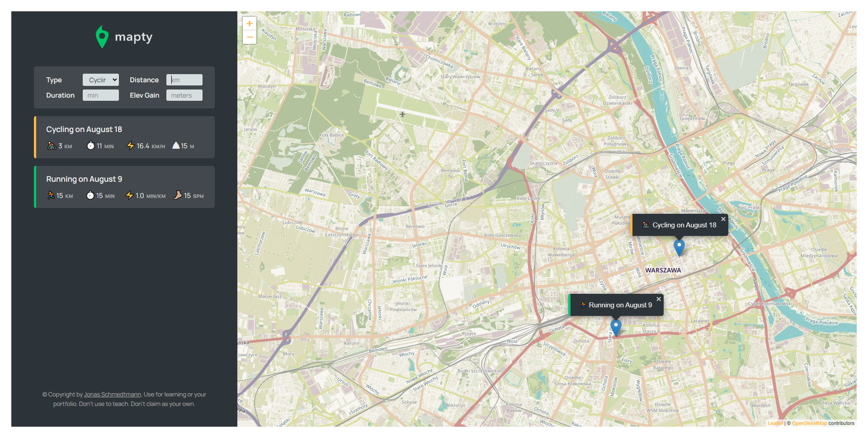868x438 pixels.
Task: Dismiss the Running on August 9 popup
Action: (659, 299)
